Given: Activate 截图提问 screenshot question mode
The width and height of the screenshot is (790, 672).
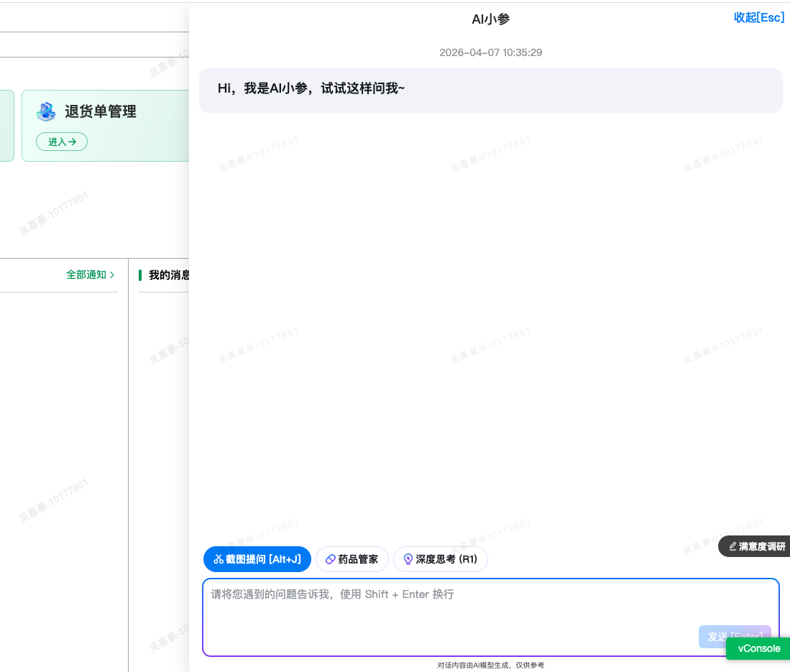Looking at the screenshot, I should pos(257,558).
